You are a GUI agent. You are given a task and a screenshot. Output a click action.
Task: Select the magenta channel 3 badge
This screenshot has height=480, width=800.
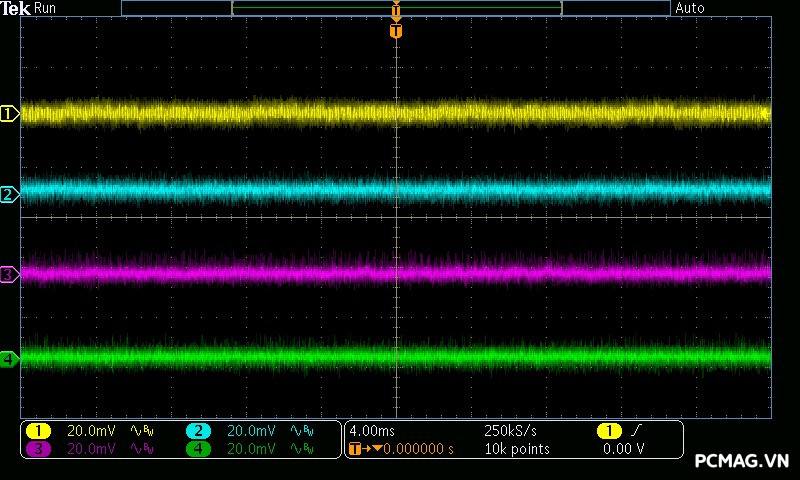tap(38, 449)
